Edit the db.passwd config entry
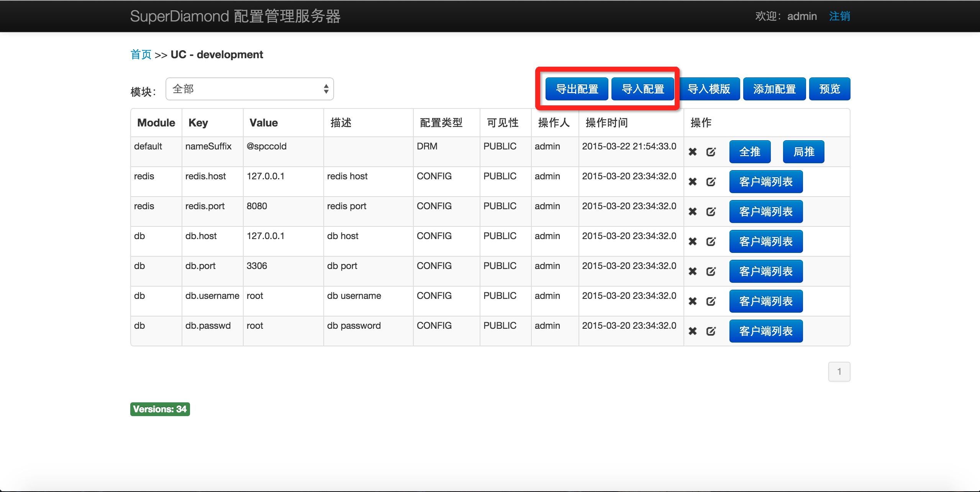This screenshot has width=980, height=492. [711, 331]
